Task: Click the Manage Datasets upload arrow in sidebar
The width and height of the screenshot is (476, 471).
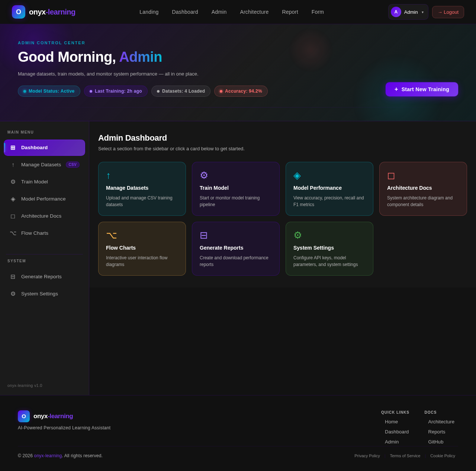Action: click(13, 165)
